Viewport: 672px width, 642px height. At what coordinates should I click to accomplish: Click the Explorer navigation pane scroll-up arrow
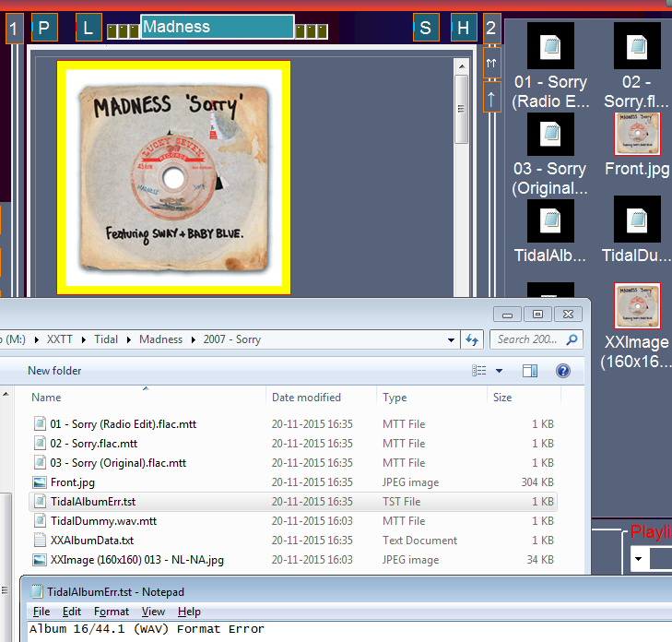point(6,393)
